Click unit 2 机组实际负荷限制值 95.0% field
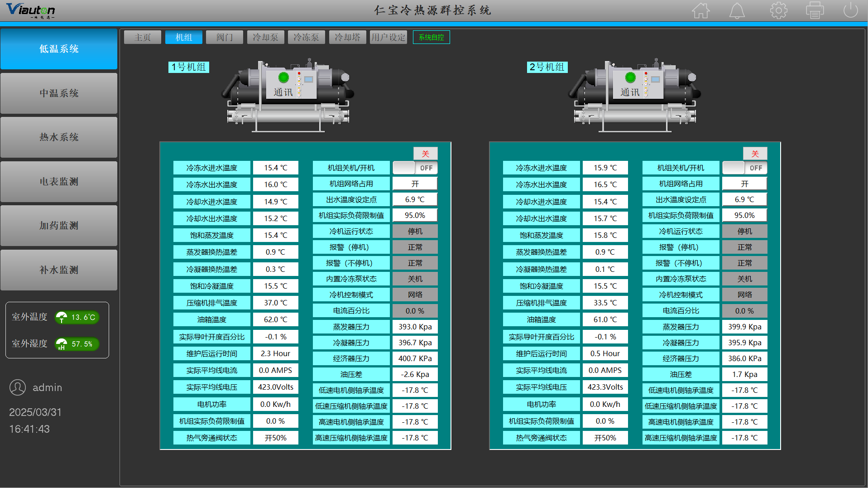This screenshot has height=488, width=868. point(744,216)
